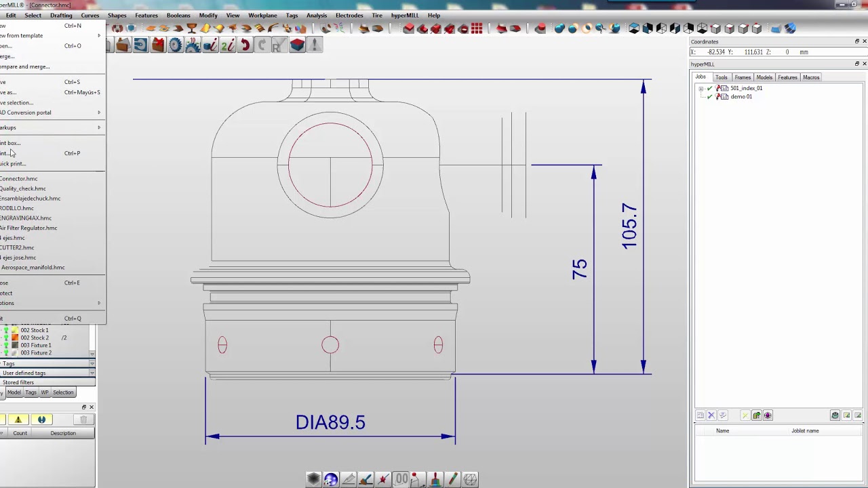Click the red and blue box stock icon
Viewport: 868px width, 488px height.
click(297, 45)
